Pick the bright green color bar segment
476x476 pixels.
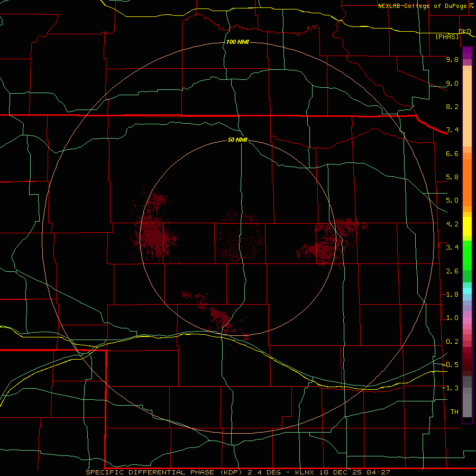(467, 255)
